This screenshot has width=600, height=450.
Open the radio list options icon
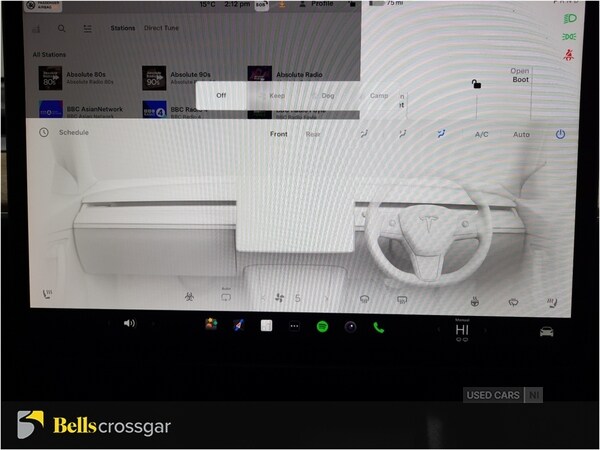pos(88,29)
